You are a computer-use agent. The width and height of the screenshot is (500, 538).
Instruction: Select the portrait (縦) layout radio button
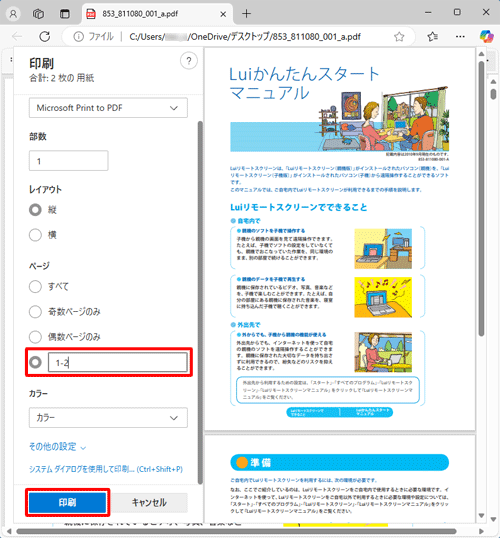click(x=35, y=210)
